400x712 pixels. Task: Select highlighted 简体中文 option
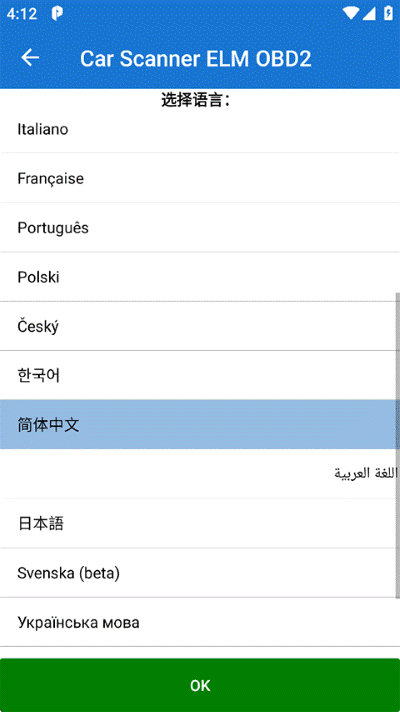point(200,425)
